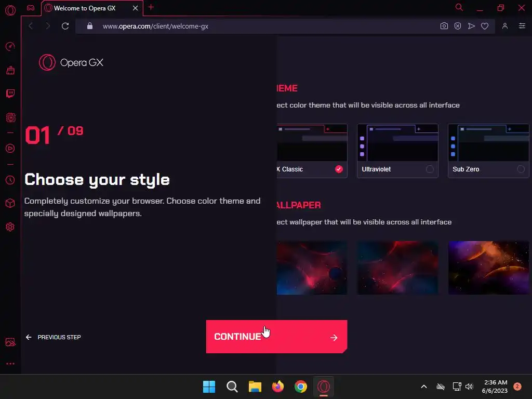The width and height of the screenshot is (532, 399).
Task: Click the Ultraviolet theme preview image
Action: (397, 142)
